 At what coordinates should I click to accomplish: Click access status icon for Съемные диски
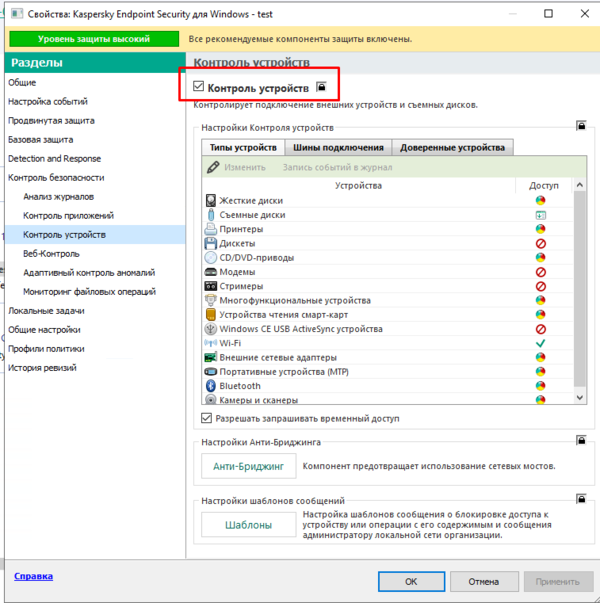pyautogui.click(x=540, y=215)
